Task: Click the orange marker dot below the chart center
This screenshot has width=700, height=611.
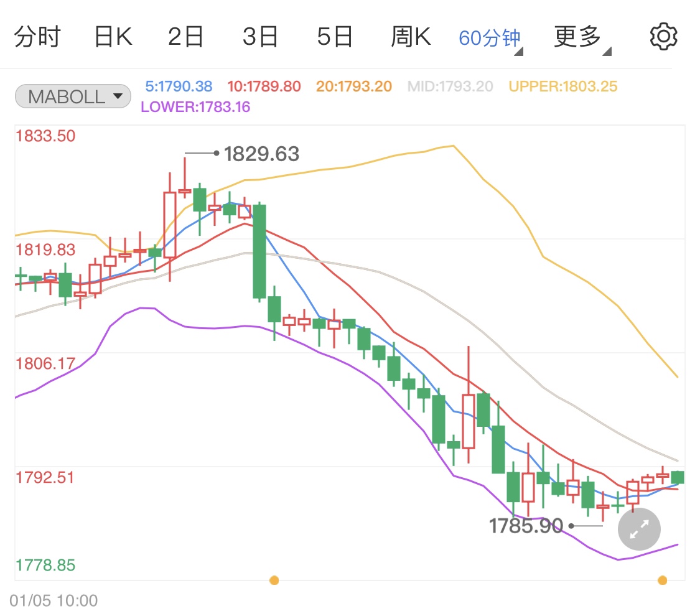Action: click(x=274, y=581)
